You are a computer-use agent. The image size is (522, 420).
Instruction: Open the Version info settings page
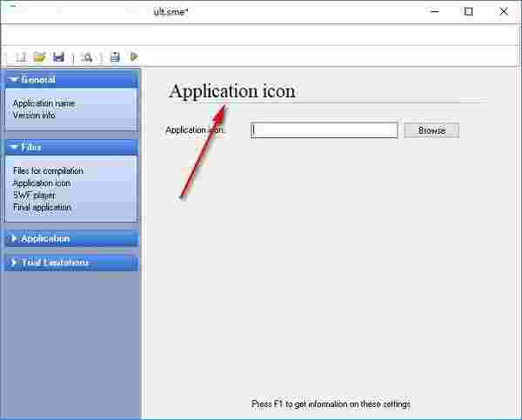[34, 116]
